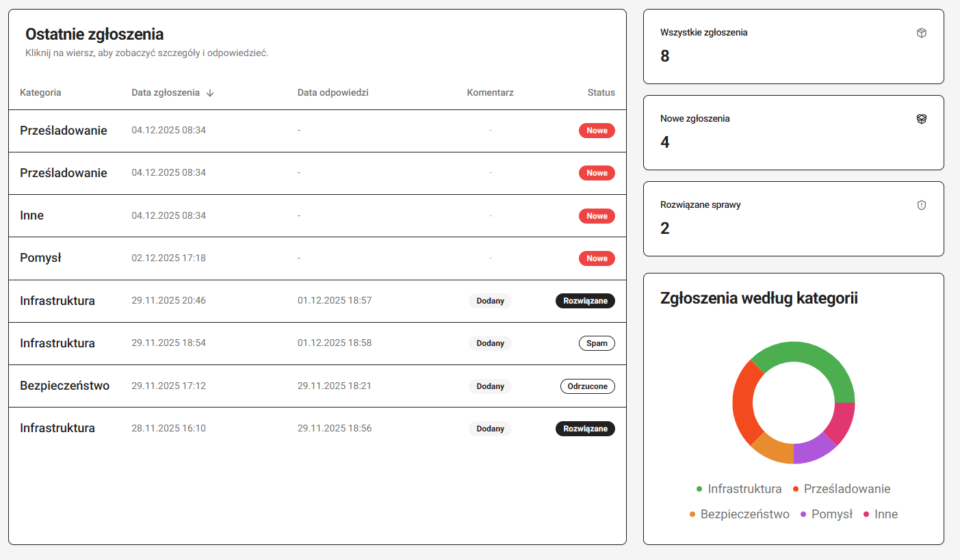960x560 pixels.
Task: Click the Ostatnie zgłoszenia heading
Action: [94, 34]
